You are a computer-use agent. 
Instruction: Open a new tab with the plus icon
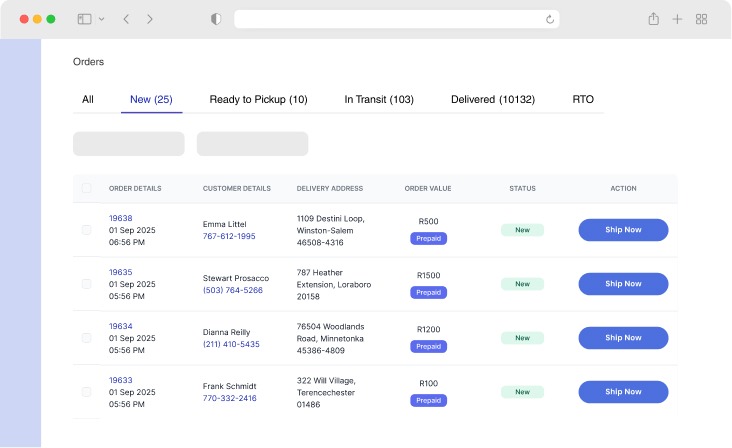(x=677, y=19)
